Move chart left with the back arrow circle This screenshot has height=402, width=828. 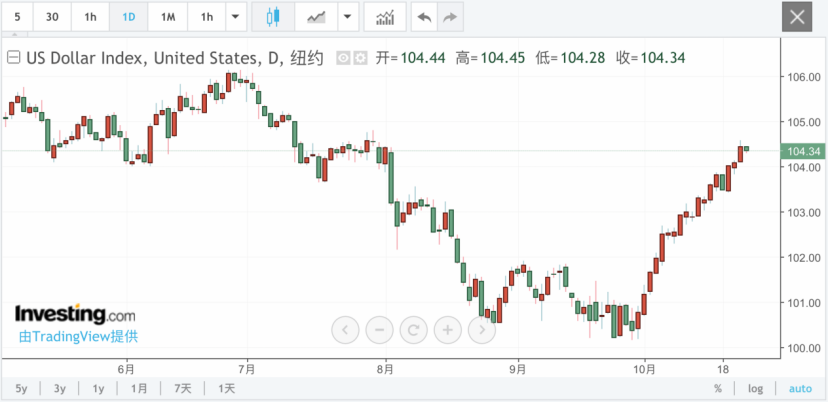[345, 330]
